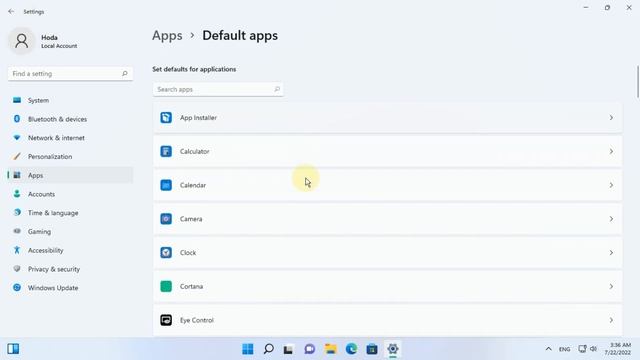The width and height of the screenshot is (640, 360).
Task: Show hidden icons in system tray
Action: (x=549, y=349)
